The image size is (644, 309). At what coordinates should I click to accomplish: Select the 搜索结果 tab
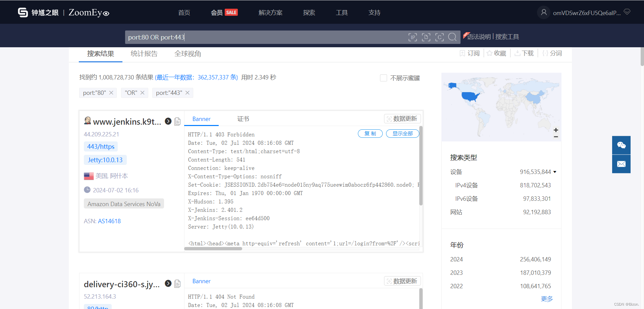[x=101, y=54]
